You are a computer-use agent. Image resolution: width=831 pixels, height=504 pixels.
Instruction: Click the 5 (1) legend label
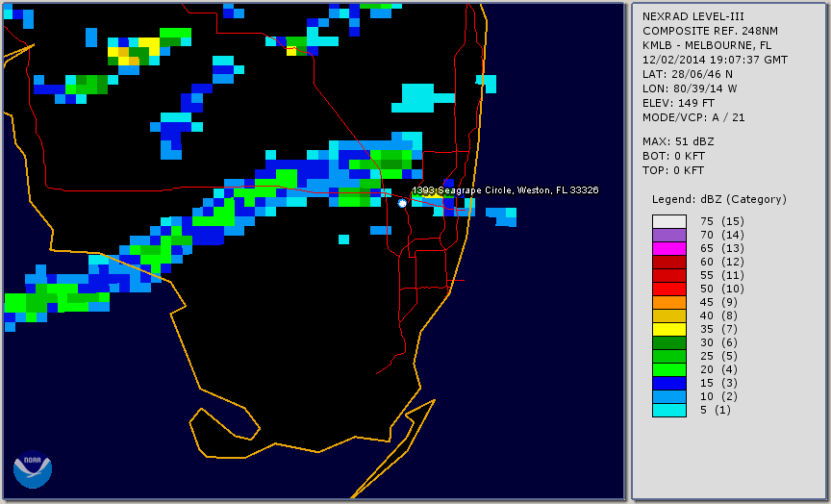[x=715, y=410]
